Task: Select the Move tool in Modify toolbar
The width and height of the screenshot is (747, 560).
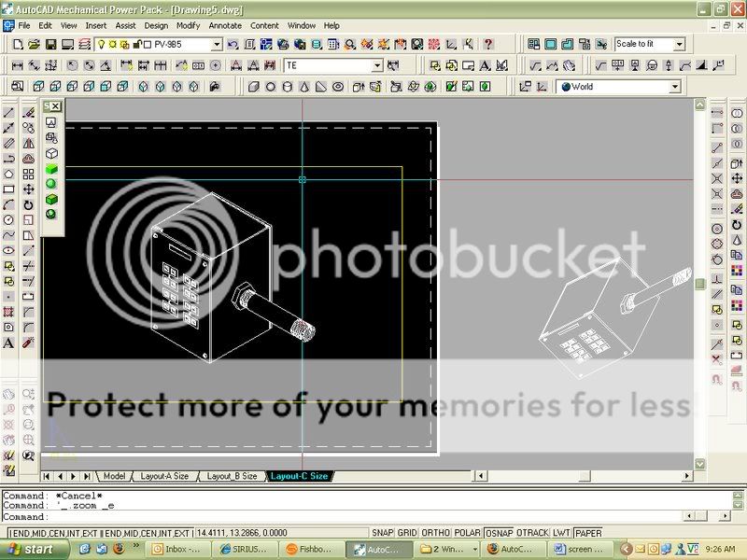Action: click(28, 189)
